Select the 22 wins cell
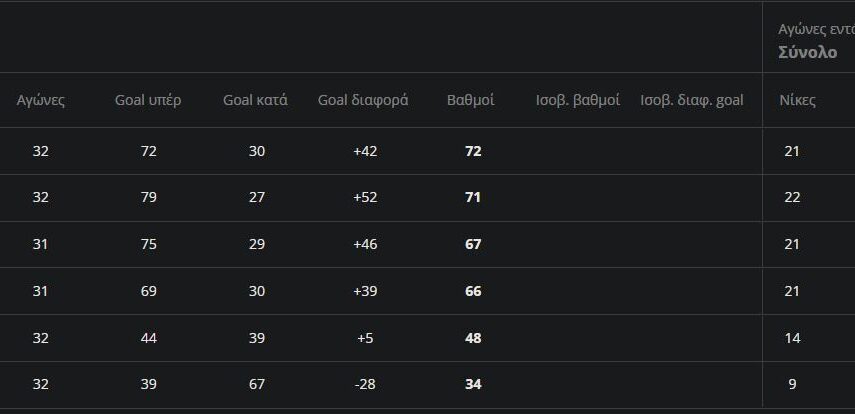Viewport: 855px width, 414px height. point(792,198)
